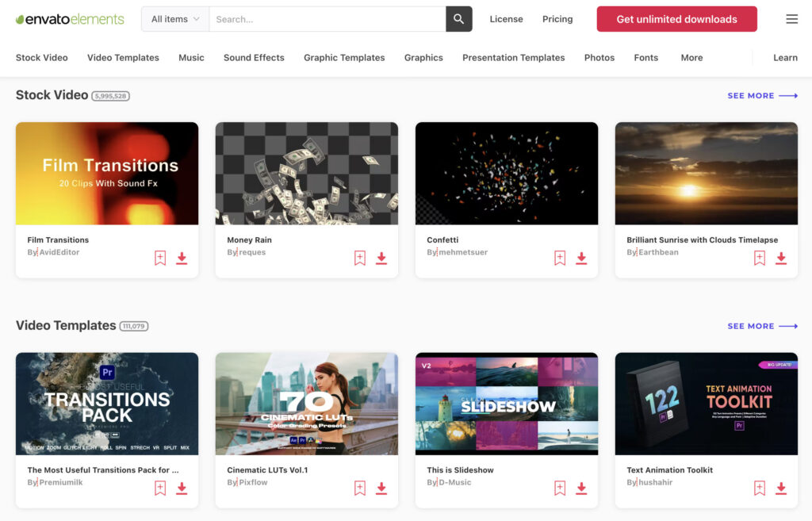Image resolution: width=812 pixels, height=521 pixels.
Task: Click Get unlimited downloads button
Action: pos(677,19)
